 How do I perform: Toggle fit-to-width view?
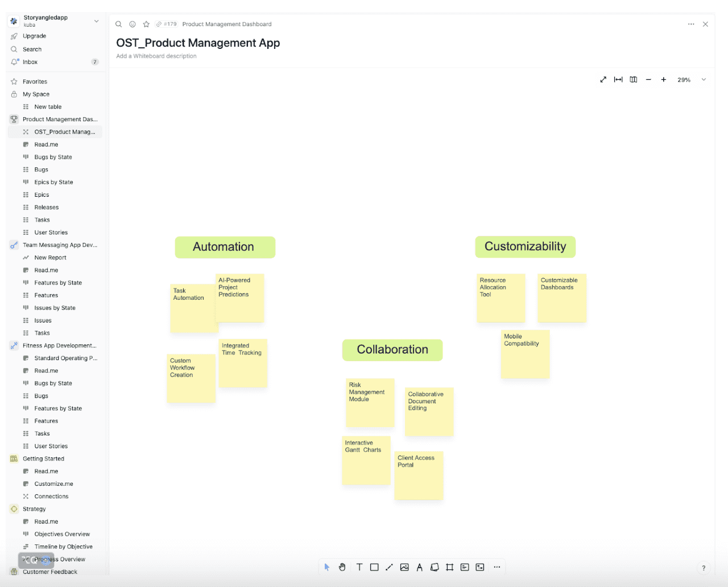click(618, 80)
